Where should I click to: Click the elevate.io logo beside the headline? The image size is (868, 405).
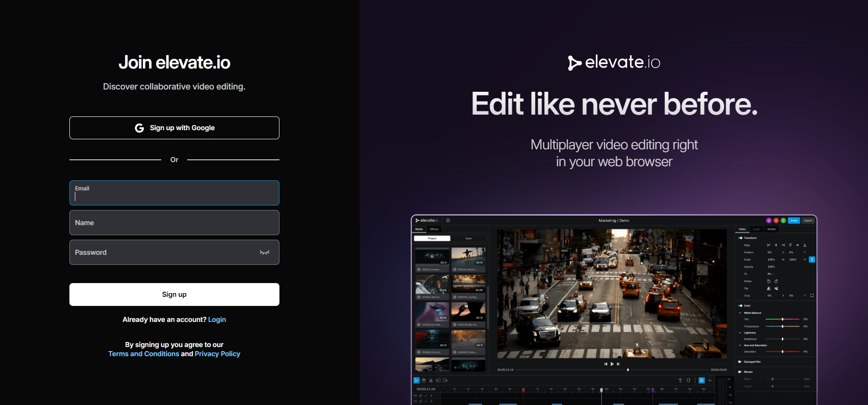point(614,63)
